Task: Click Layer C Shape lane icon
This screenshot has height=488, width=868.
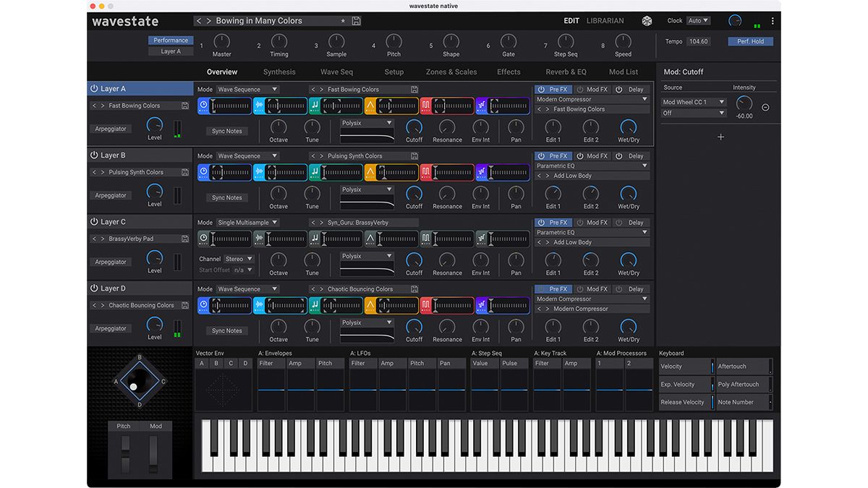Action: tap(370, 239)
